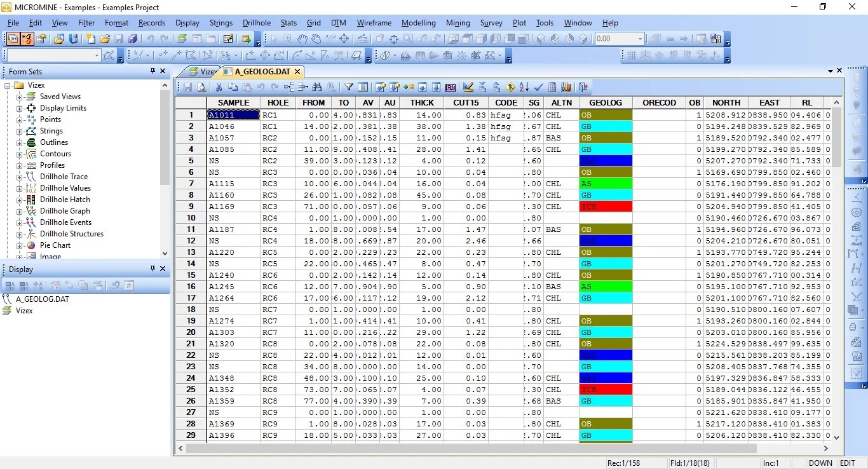This screenshot has width=868, height=469.
Task: Select the Cut icon in the grid toolbar
Action: coord(219,87)
